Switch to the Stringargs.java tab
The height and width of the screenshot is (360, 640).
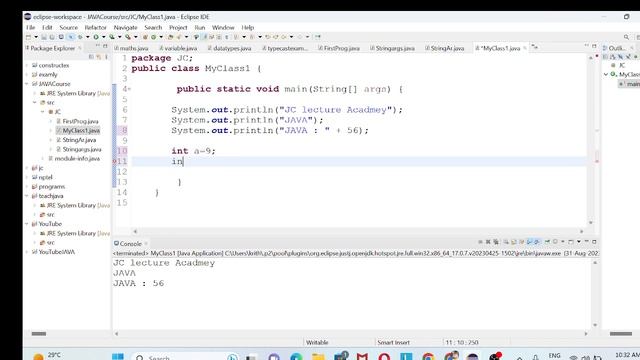393,48
